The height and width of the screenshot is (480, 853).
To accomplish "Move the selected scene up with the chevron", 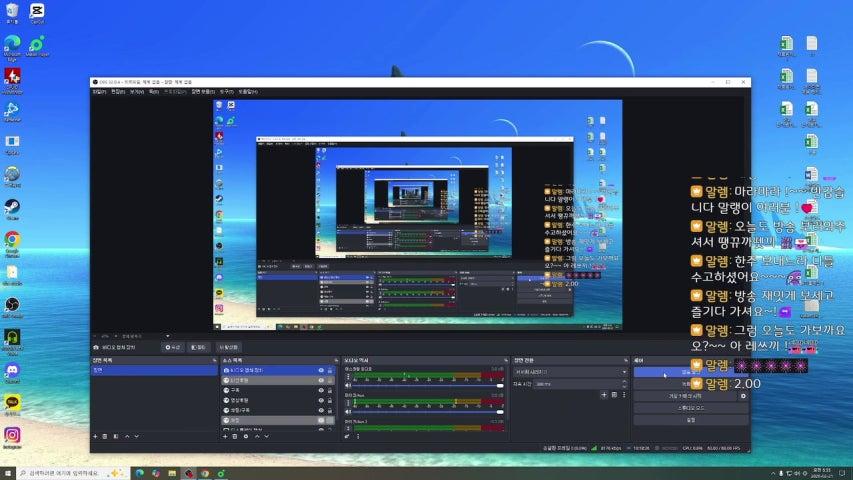I will [x=126, y=436].
